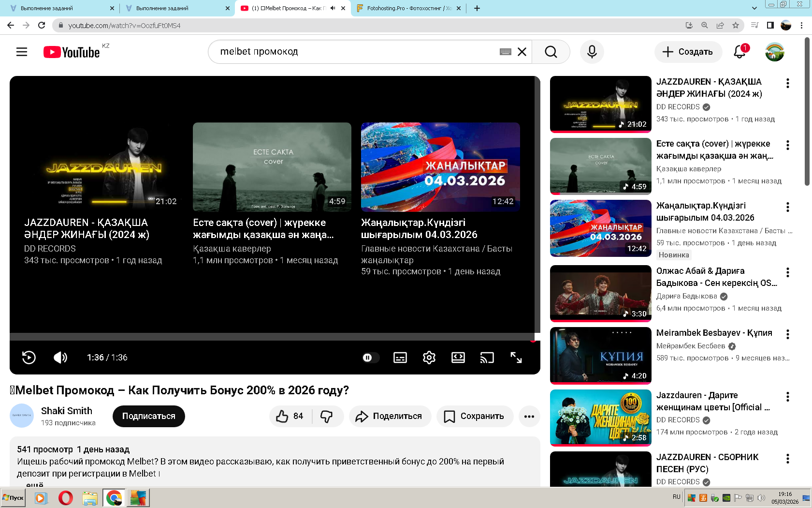812x508 pixels.
Task: Open the notifications bell
Action: point(739,52)
